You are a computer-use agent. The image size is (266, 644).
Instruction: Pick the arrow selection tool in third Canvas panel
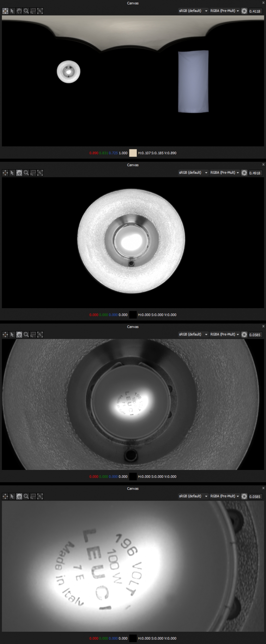point(12,334)
